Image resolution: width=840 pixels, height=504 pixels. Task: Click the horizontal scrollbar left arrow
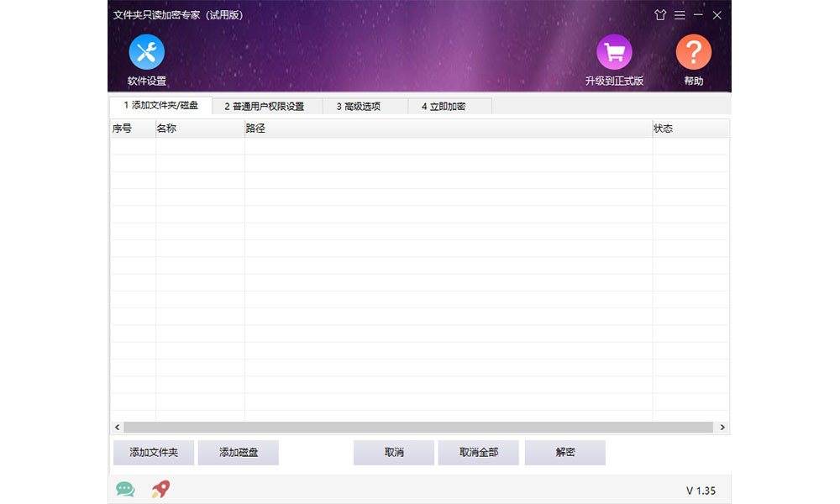(x=117, y=428)
